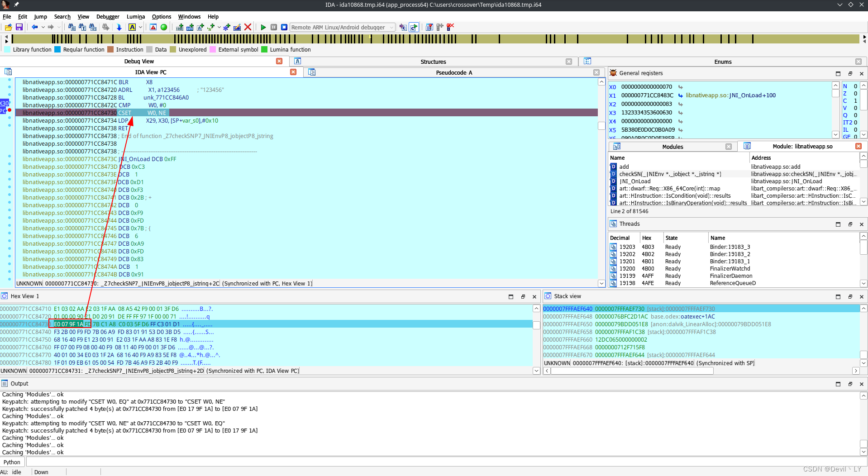Click the green circle breakpoint toolbar icon
Screen dimensions: 868x476
[164, 27]
